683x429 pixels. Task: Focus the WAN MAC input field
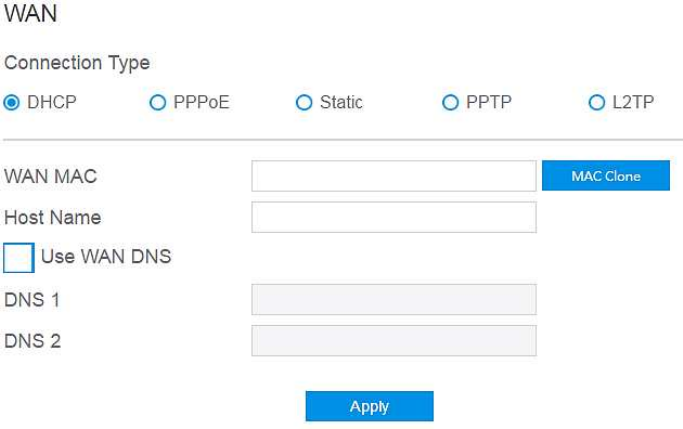tap(394, 176)
